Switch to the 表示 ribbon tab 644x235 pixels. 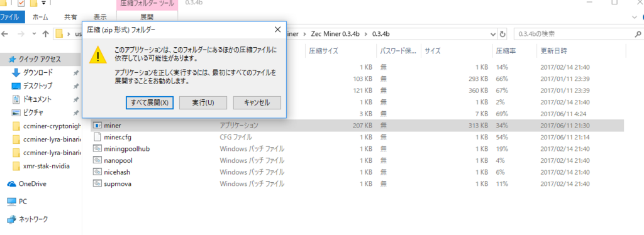click(100, 17)
